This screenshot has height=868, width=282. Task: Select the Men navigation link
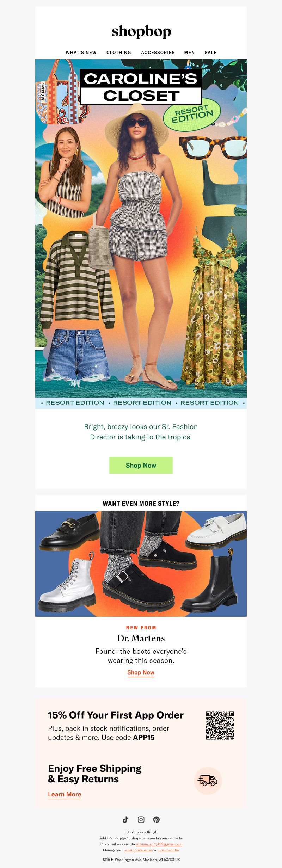tap(189, 52)
